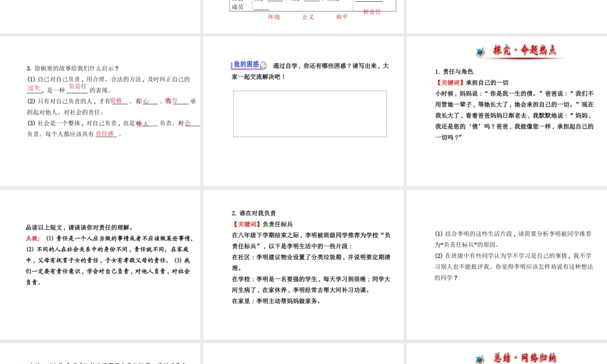Select the heading 1. 责任与角色
The width and height of the screenshot is (607, 364).
click(x=454, y=72)
